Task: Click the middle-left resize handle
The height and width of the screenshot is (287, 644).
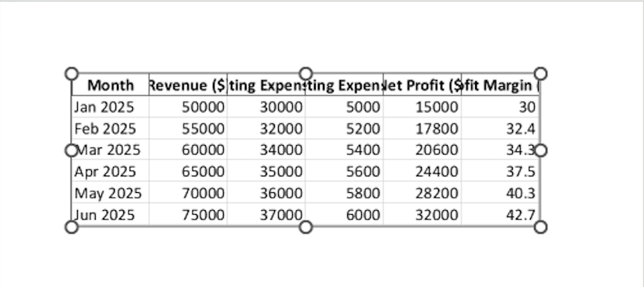Action: (71, 151)
